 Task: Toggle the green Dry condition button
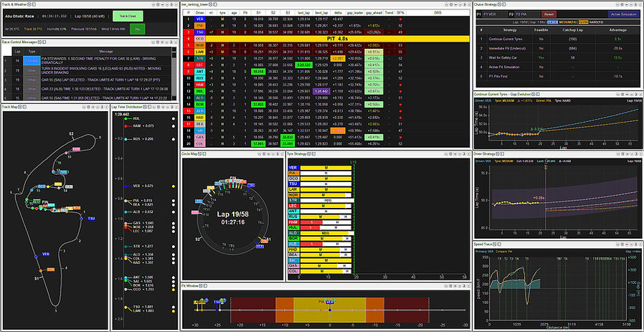coord(137,29)
